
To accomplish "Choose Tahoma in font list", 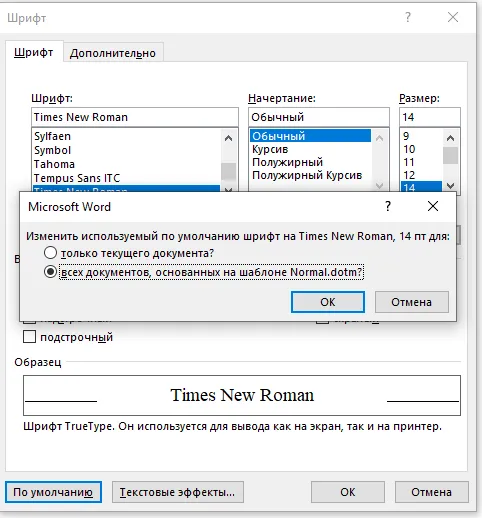I will tap(126, 164).
